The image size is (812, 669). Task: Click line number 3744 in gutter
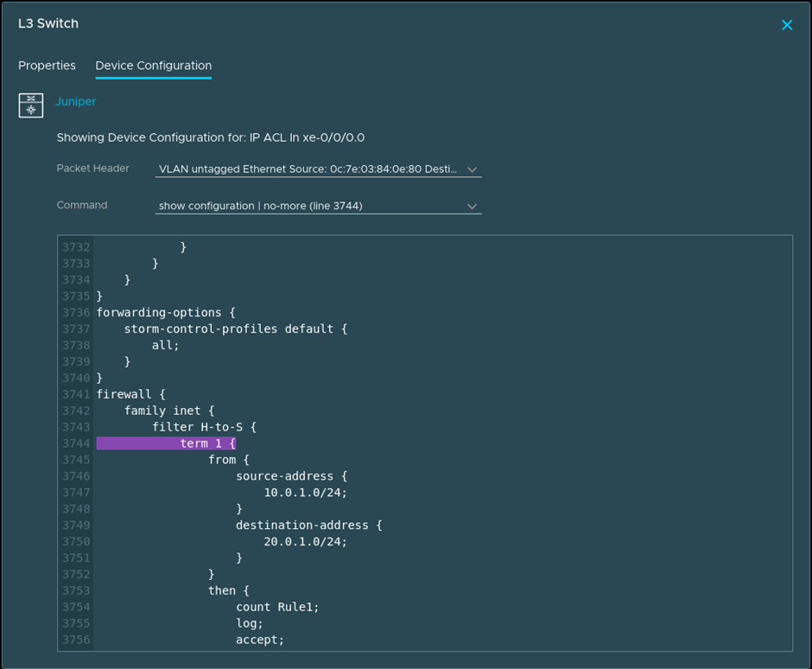click(76, 443)
